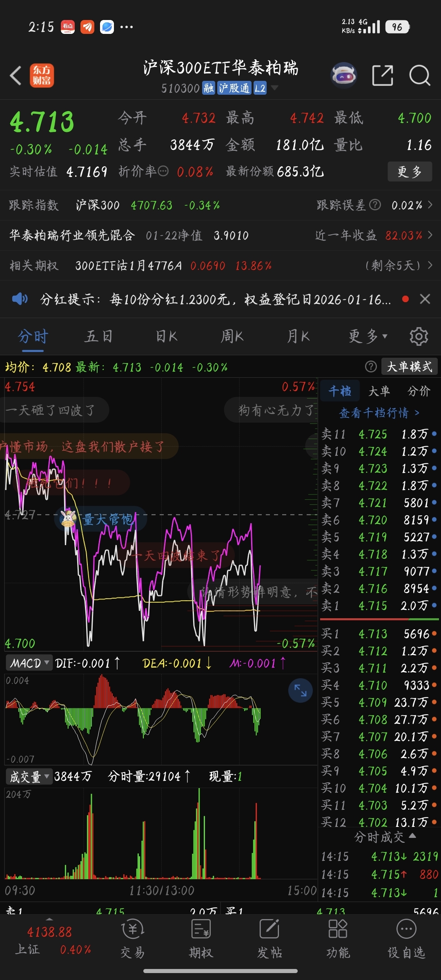Open 成交量 indicator dropdown
Screen dimensions: 441x980
[x=29, y=776]
